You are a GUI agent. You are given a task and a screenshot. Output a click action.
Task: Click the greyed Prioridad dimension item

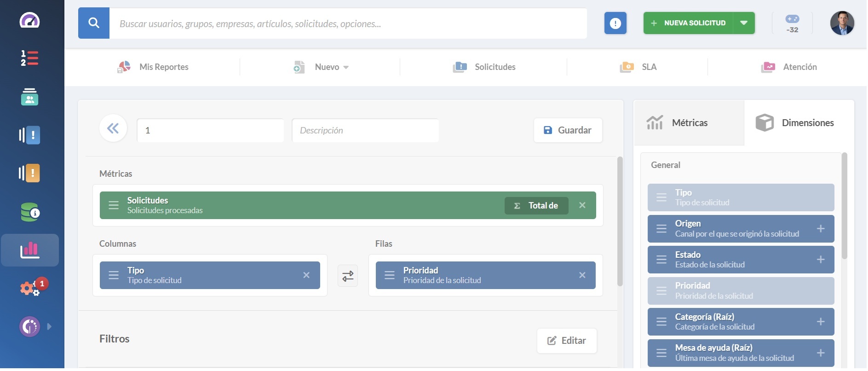pyautogui.click(x=741, y=291)
